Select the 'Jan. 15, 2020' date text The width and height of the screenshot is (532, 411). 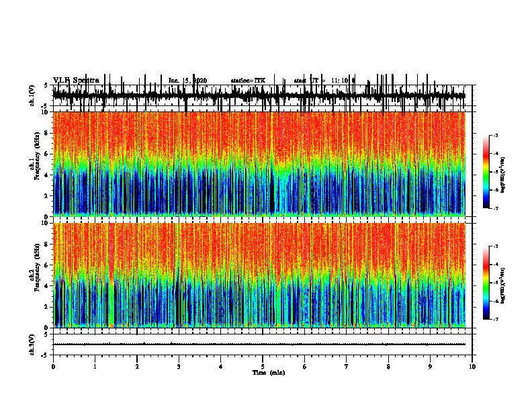(x=187, y=81)
